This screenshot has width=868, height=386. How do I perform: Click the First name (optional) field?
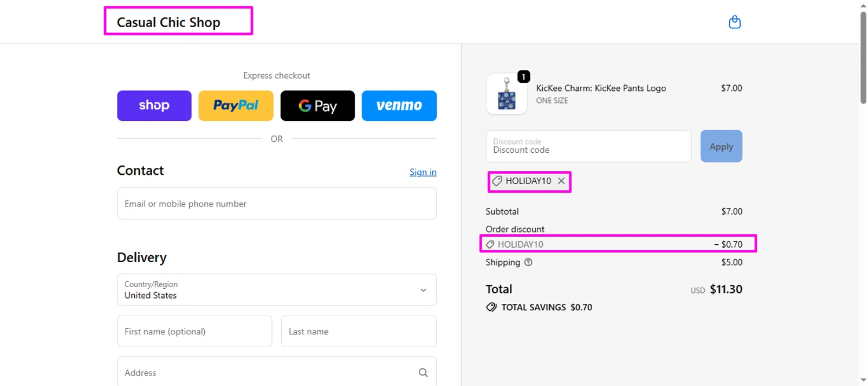[194, 331]
